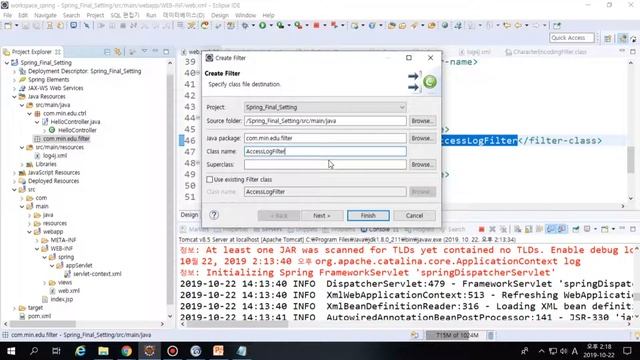Image resolution: width=640 pixels, height=360 pixels.
Task: Expand the Libraries node
Action: pos(22,164)
